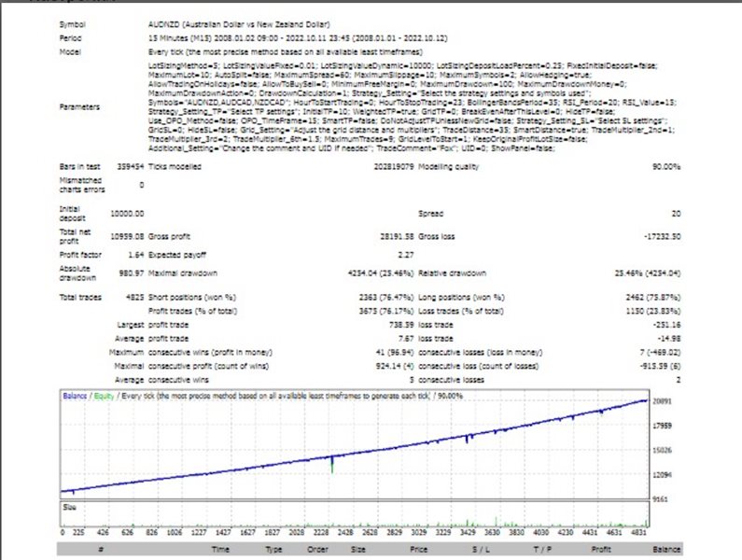The width and height of the screenshot is (742, 560).
Task: Click the 'Mismatched charts errors' label
Action: (x=82, y=185)
